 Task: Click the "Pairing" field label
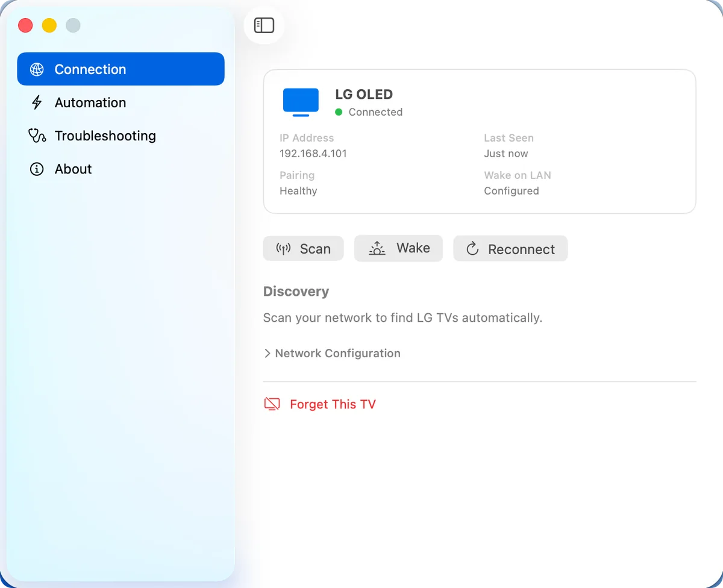pos(297,175)
